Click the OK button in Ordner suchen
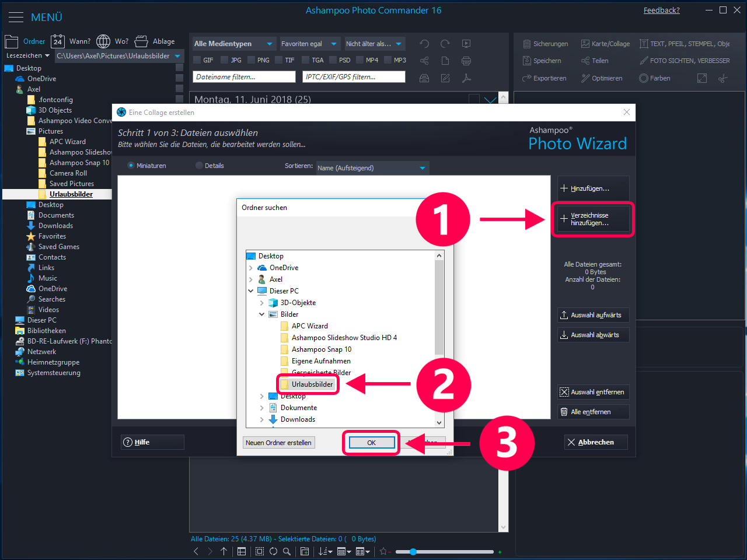 point(372,443)
